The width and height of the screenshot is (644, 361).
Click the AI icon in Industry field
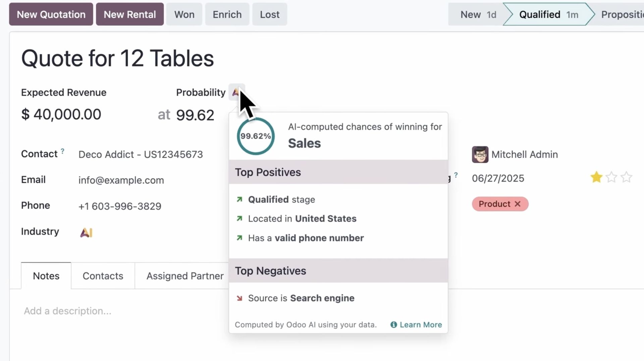(86, 232)
